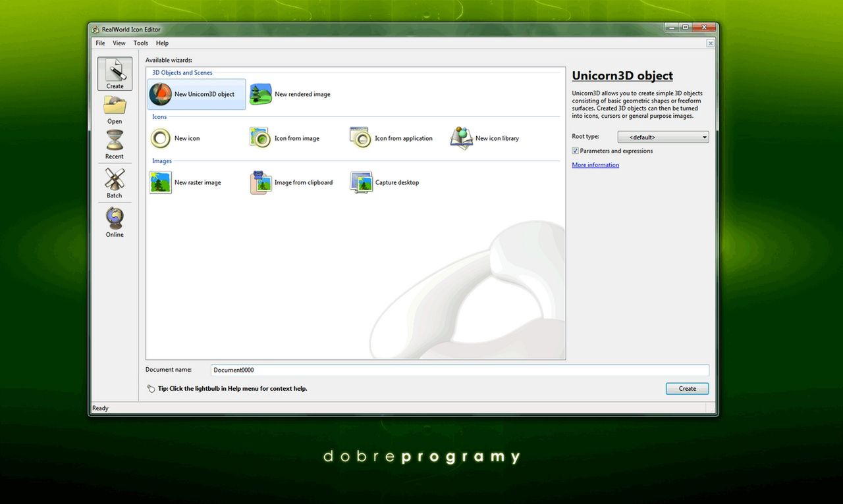
Task: Click the Create button
Action: point(688,389)
